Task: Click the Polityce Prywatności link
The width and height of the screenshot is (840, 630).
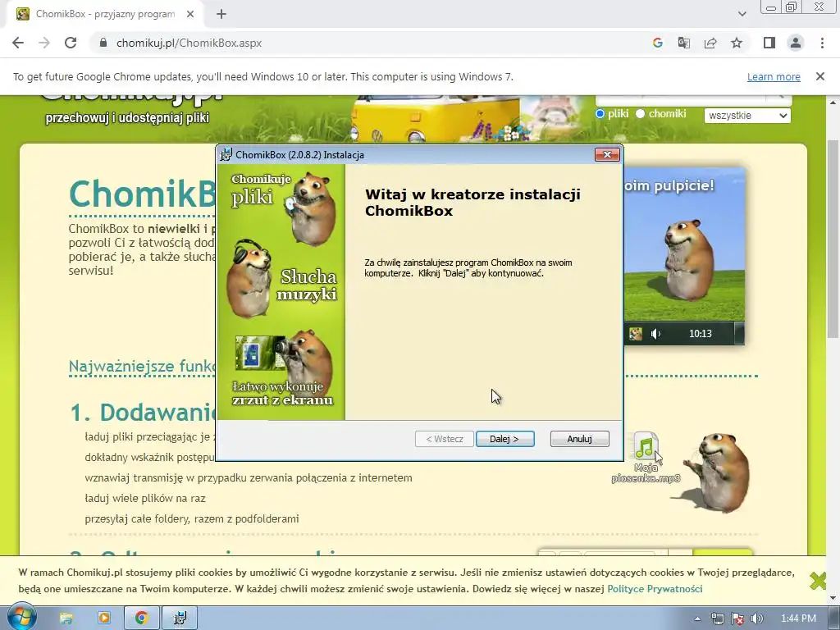Action: pyautogui.click(x=655, y=589)
